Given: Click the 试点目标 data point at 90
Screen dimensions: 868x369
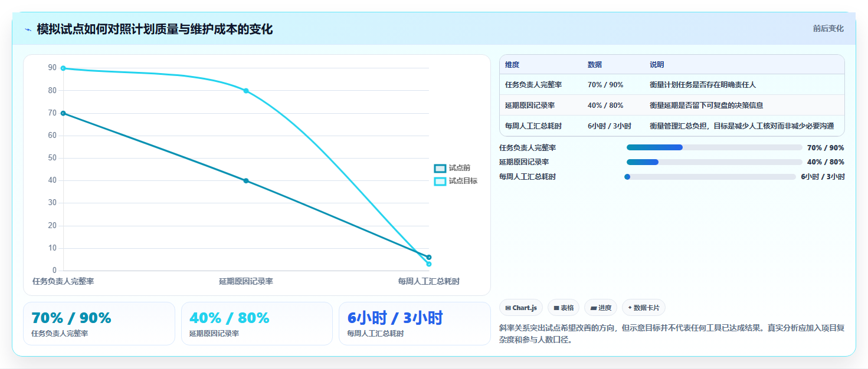Looking at the screenshot, I should coord(63,68).
